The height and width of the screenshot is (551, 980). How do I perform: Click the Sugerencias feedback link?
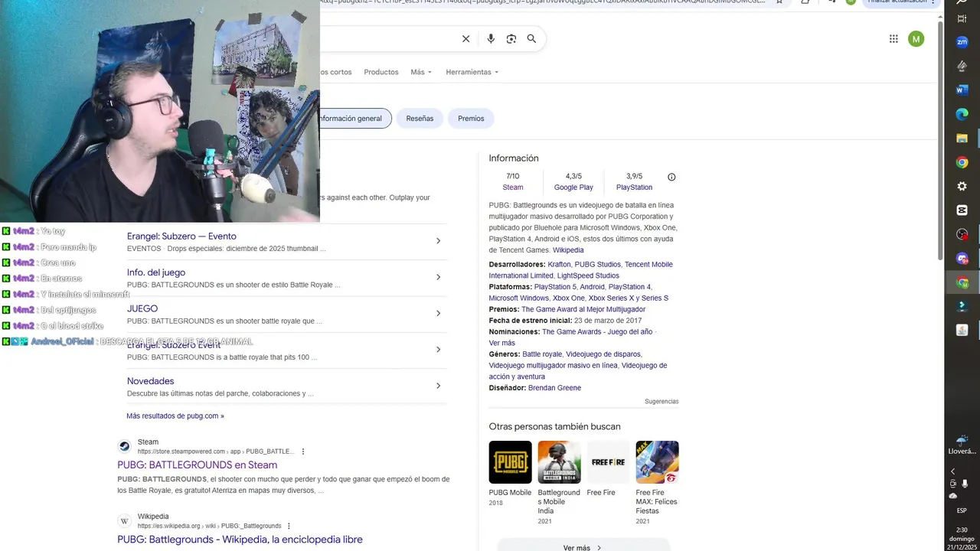point(661,402)
